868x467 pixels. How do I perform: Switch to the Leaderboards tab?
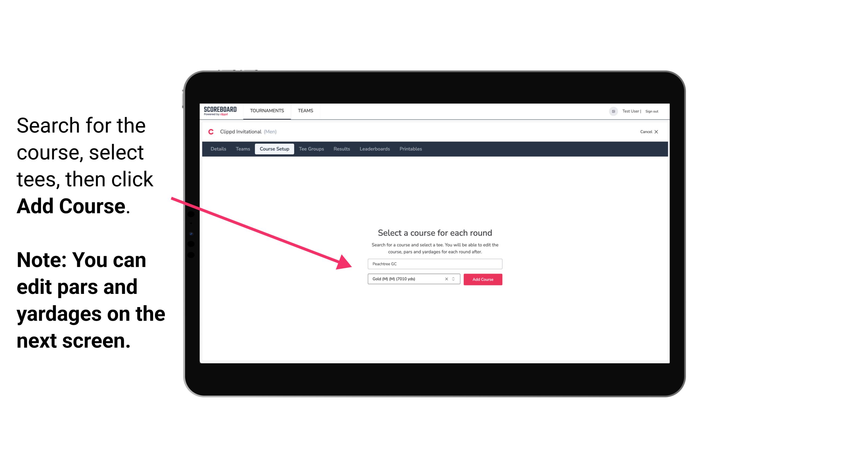point(374,149)
